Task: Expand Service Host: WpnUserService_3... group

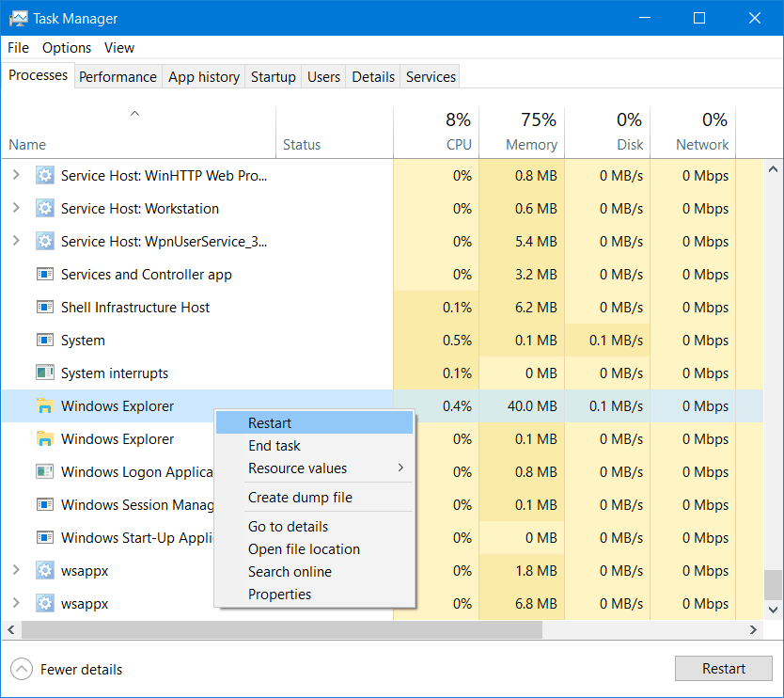Action: tap(17, 241)
